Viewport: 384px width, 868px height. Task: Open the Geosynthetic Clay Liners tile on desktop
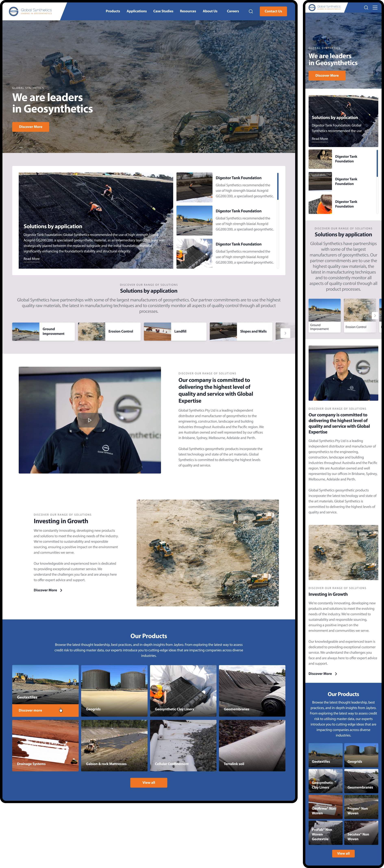coord(183,691)
